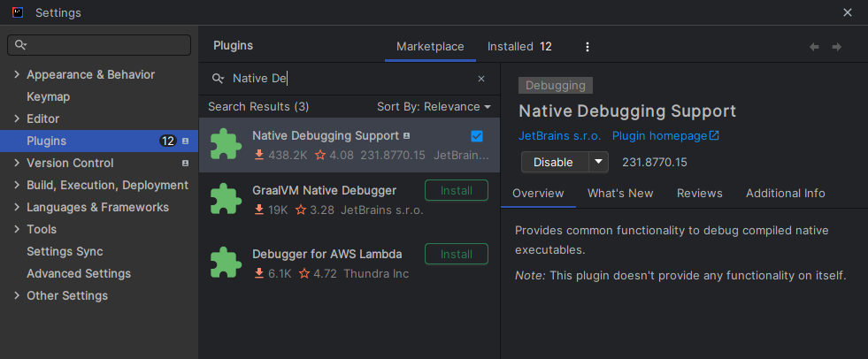This screenshot has height=359, width=868.
Task: Click the download icon for Native Debugging Support
Action: point(259,155)
